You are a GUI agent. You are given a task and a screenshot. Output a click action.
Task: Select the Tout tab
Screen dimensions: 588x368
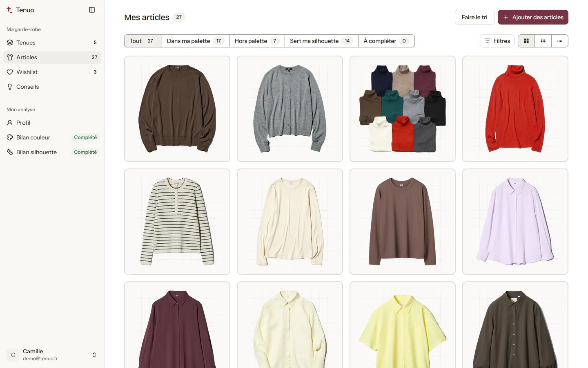pyautogui.click(x=143, y=41)
